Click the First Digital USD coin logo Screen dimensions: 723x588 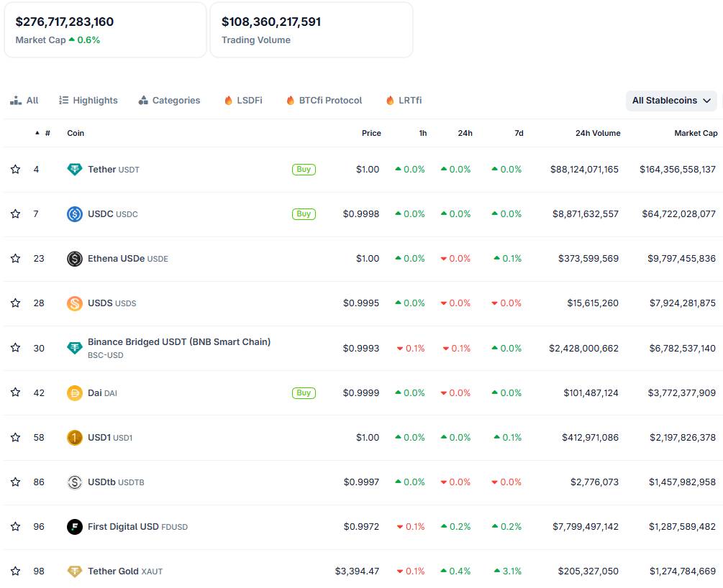75,526
